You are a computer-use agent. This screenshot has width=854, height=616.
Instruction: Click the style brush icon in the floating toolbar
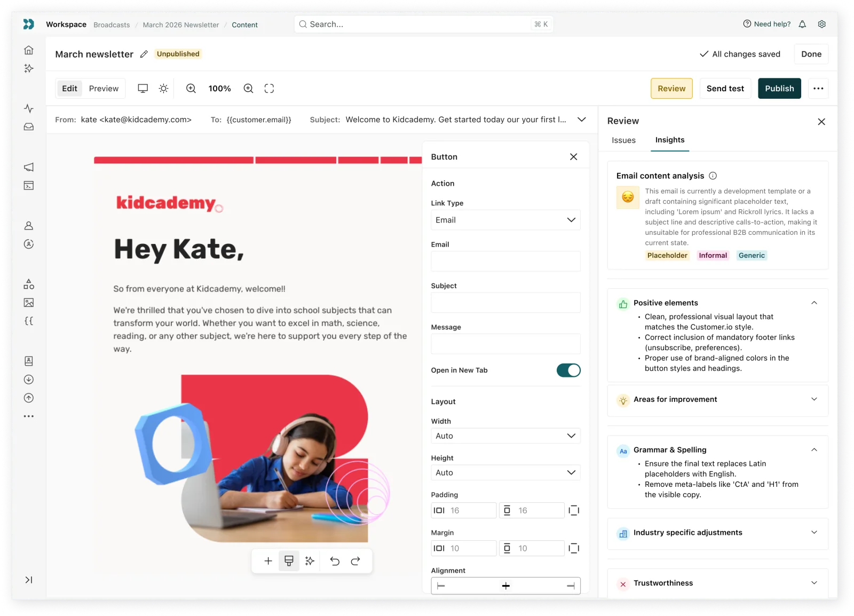[289, 561]
